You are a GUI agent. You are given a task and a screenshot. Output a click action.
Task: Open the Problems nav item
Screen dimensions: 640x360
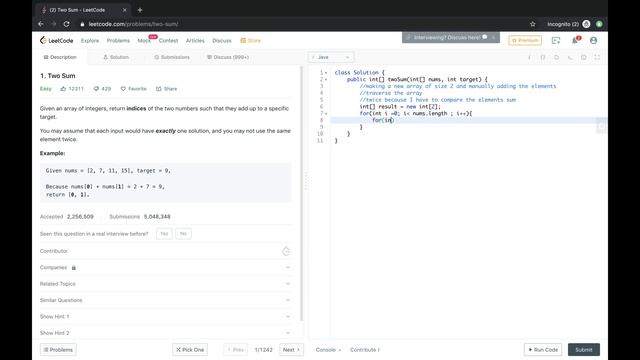pyautogui.click(x=118, y=40)
